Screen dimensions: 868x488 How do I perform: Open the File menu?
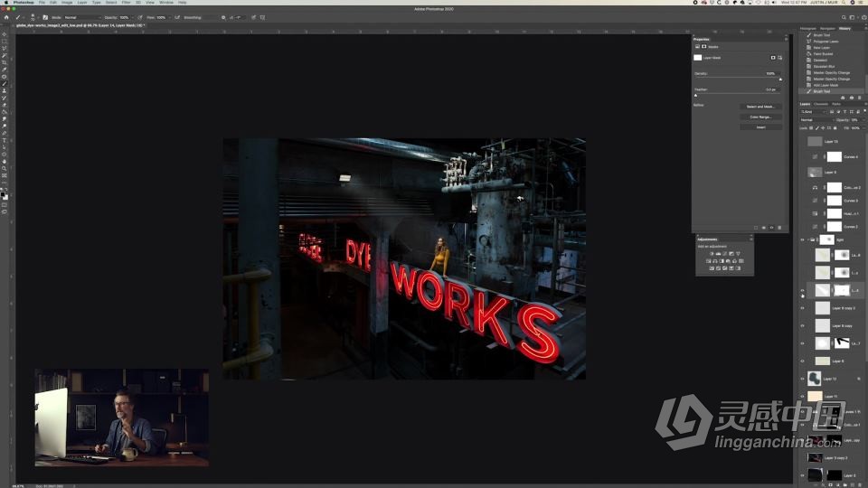(42, 2)
